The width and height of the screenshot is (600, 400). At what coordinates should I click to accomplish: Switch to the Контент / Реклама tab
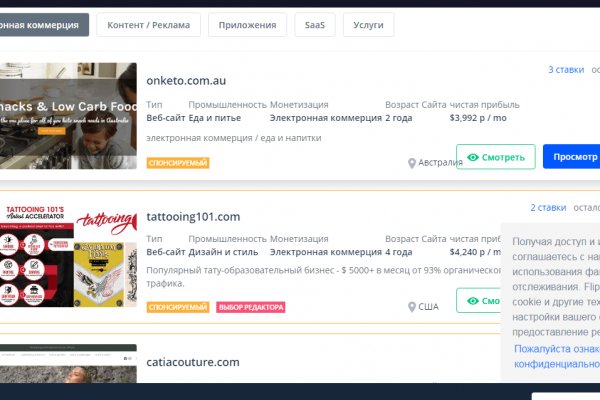tap(148, 25)
